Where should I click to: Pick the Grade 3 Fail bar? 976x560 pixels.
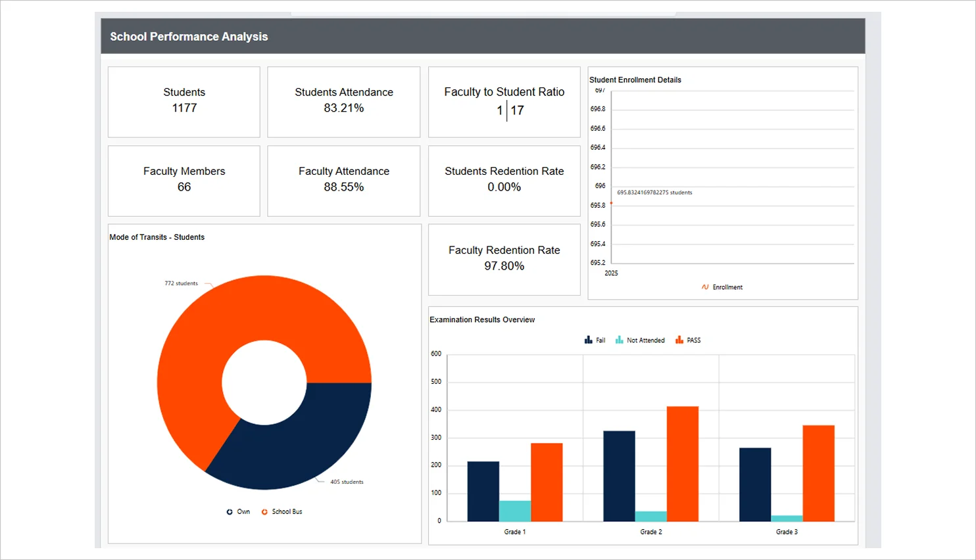point(755,485)
